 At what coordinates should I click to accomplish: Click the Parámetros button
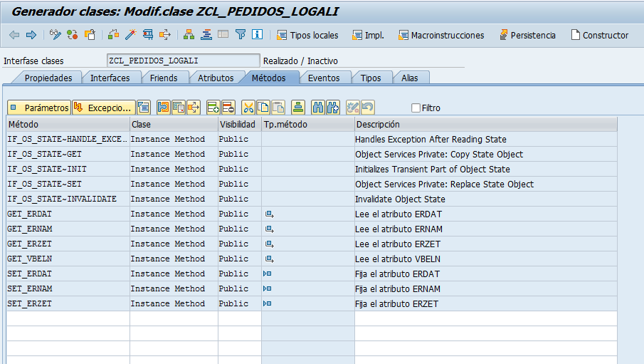[x=39, y=108]
